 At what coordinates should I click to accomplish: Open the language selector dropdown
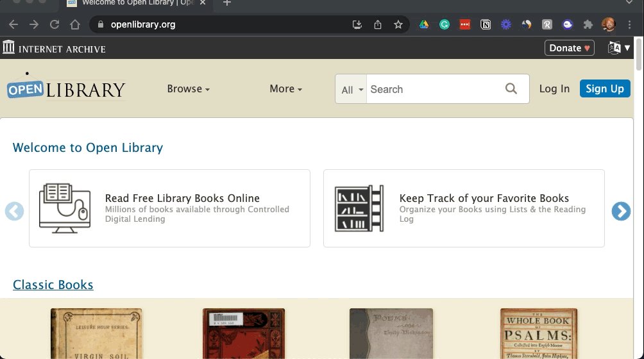tap(619, 48)
